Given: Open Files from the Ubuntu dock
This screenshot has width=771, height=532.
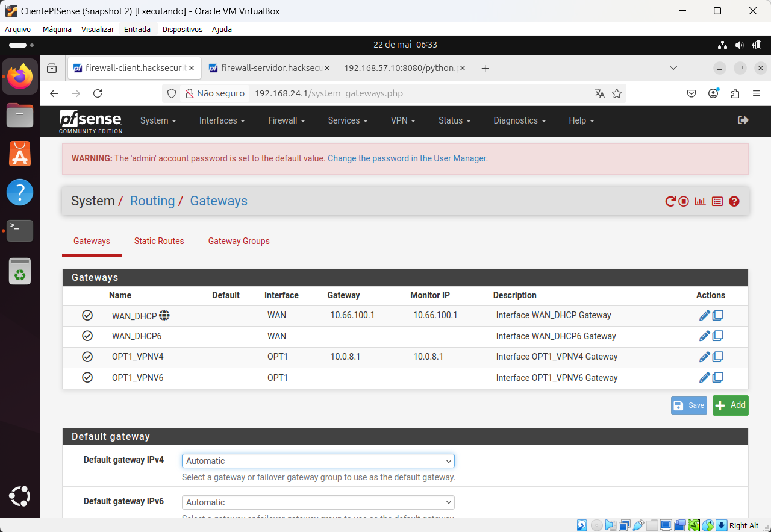Looking at the screenshot, I should (x=20, y=115).
